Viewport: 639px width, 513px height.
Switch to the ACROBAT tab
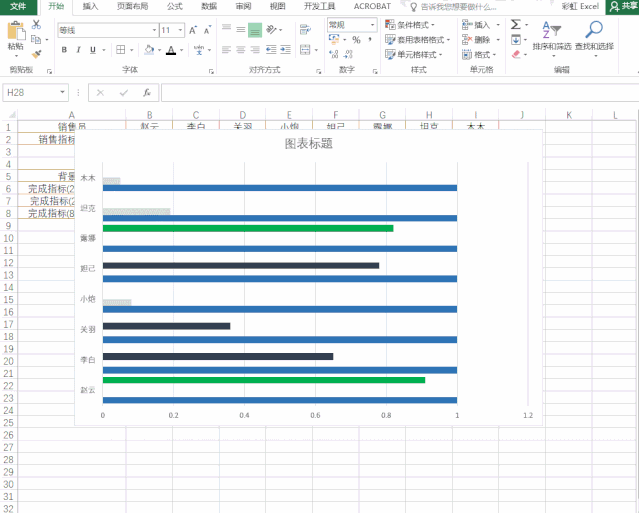click(372, 7)
